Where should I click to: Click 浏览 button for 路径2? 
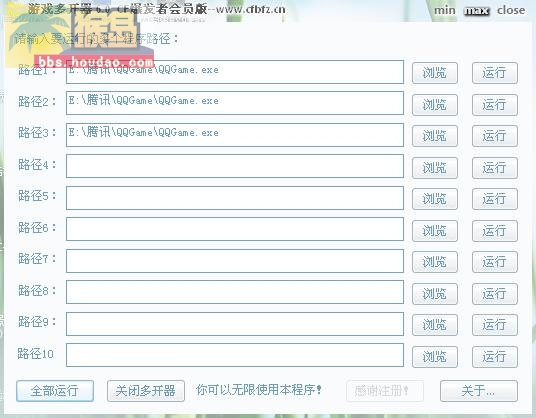pos(434,105)
